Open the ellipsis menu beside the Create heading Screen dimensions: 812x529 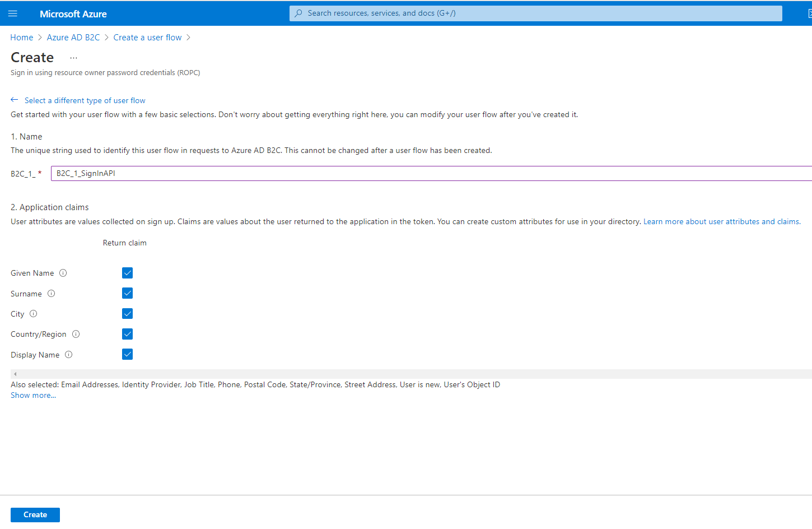(x=73, y=57)
